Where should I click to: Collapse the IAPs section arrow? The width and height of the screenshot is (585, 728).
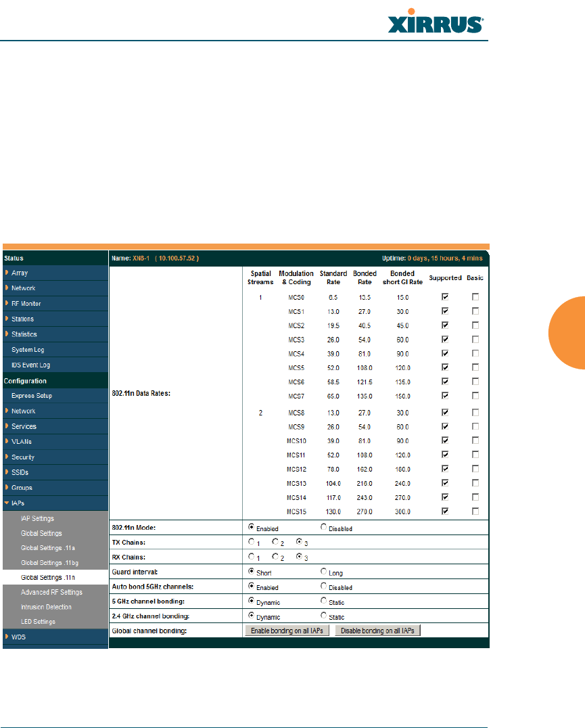point(7,503)
